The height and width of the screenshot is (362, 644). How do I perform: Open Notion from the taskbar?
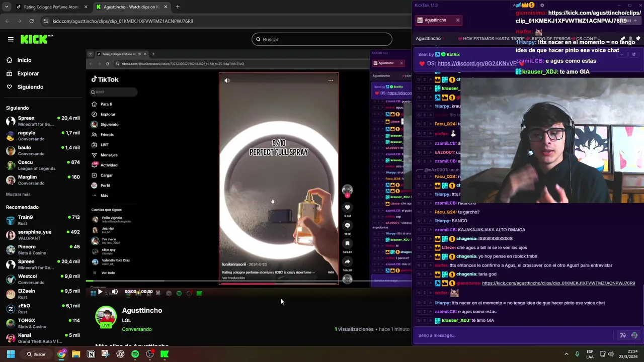pos(91,354)
